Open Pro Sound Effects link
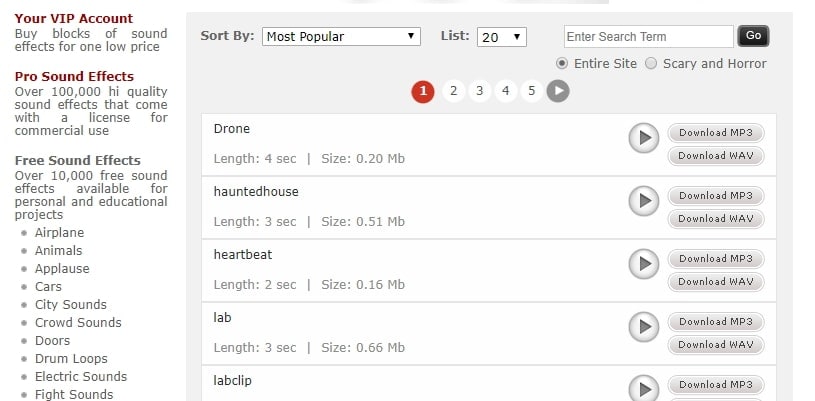Screen dimensions: 815x401 pyautogui.click(x=75, y=77)
